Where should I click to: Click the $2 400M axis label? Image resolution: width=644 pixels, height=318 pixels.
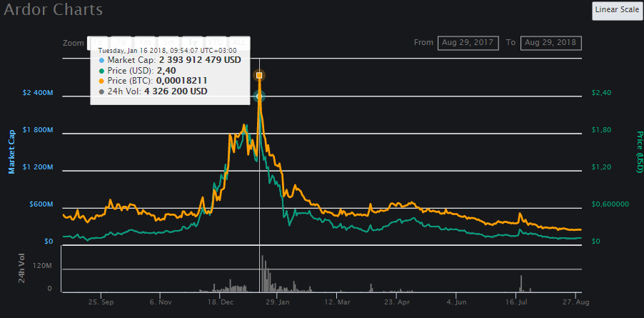click(x=37, y=93)
